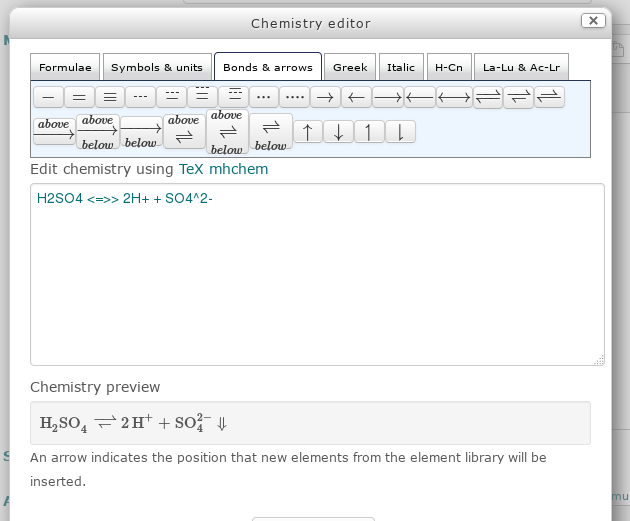Insert a double bond
The height and width of the screenshot is (521, 630).
tap(79, 97)
